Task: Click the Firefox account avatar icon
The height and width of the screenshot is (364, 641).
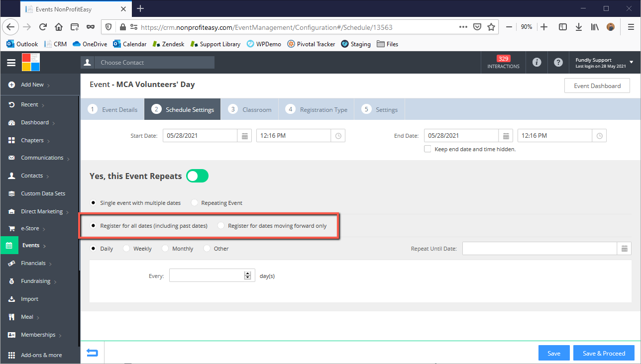Action: 611,27
